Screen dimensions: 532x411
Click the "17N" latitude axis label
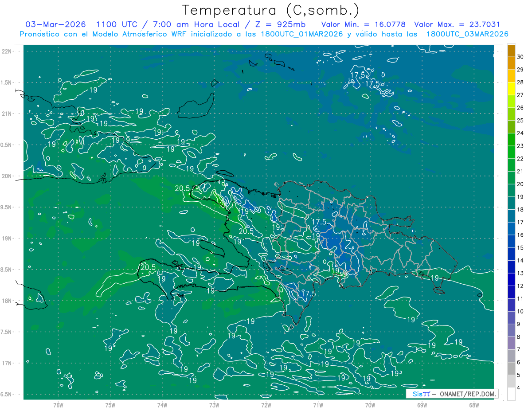click(x=7, y=363)
